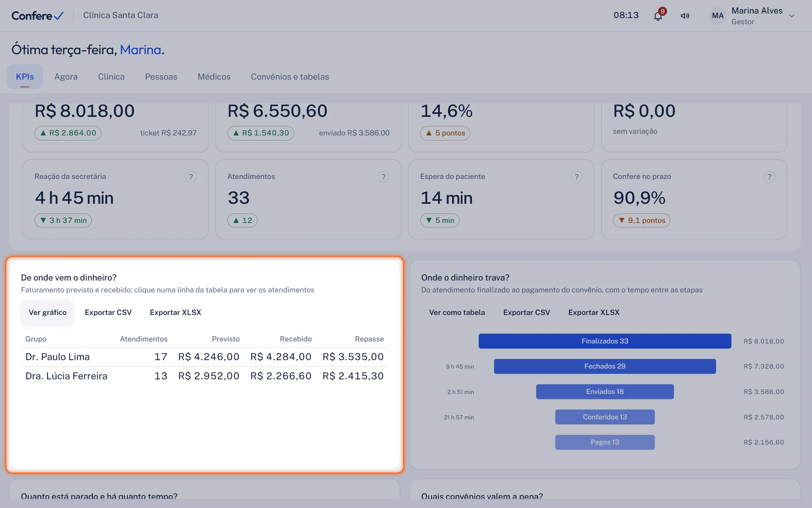
Task: Open the Clínica tab
Action: coord(111,77)
